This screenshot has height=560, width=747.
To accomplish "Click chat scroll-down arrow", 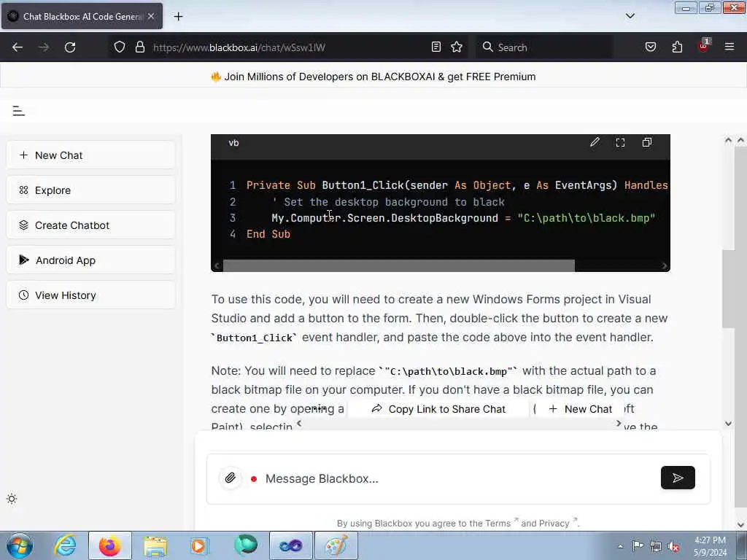I will tap(728, 423).
